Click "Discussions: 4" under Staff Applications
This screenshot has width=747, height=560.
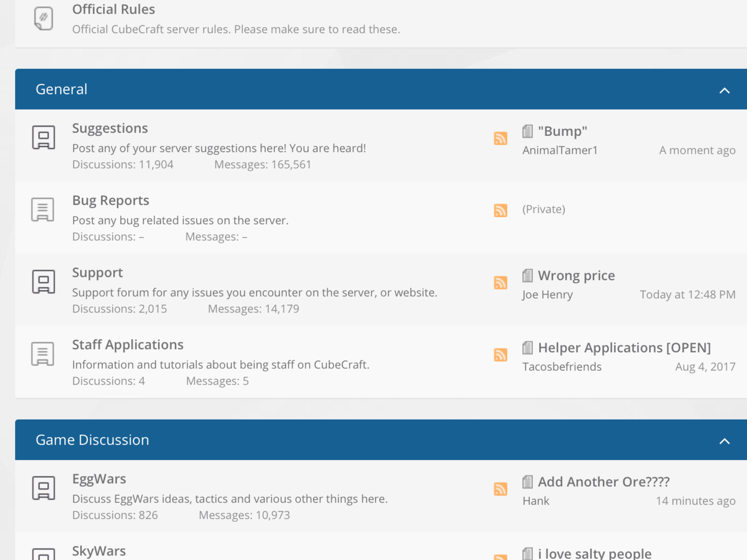click(x=108, y=381)
